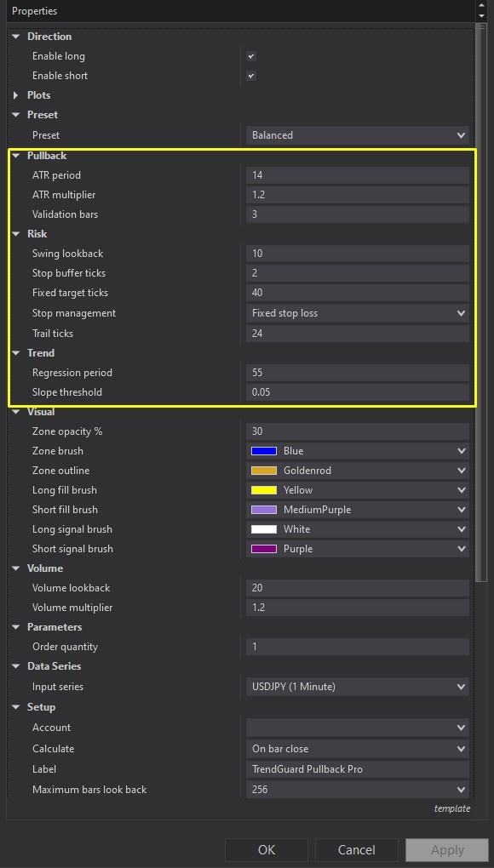Click the OK button
Screen dimensions: 494x868
[266, 849]
